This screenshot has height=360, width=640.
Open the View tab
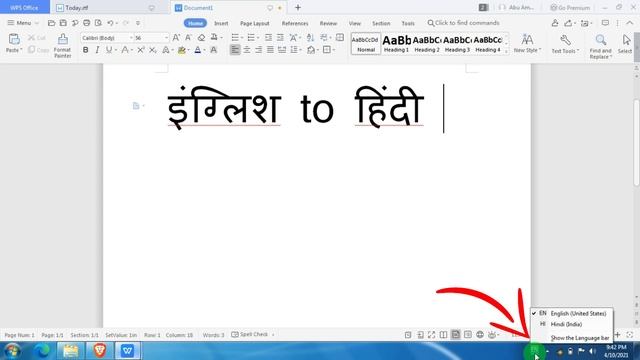point(355,23)
